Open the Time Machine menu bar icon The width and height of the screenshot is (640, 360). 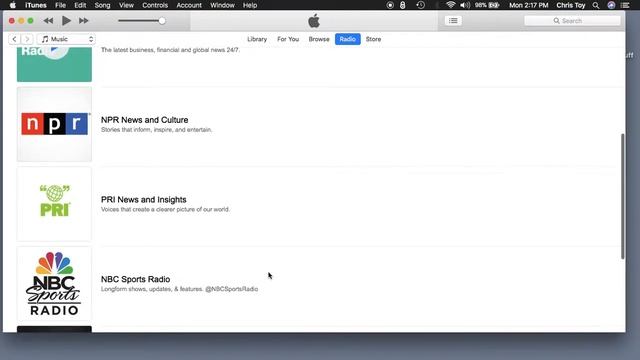pyautogui.click(x=420, y=5)
